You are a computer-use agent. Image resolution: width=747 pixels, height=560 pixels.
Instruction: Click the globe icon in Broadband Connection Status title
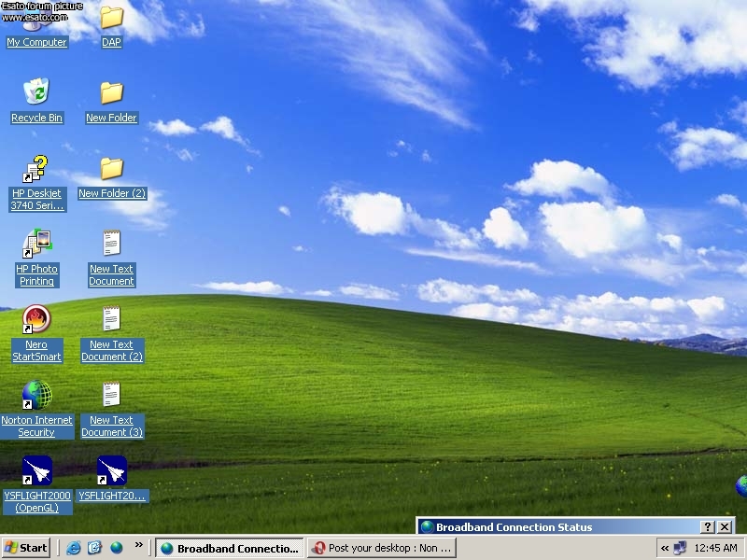click(427, 526)
